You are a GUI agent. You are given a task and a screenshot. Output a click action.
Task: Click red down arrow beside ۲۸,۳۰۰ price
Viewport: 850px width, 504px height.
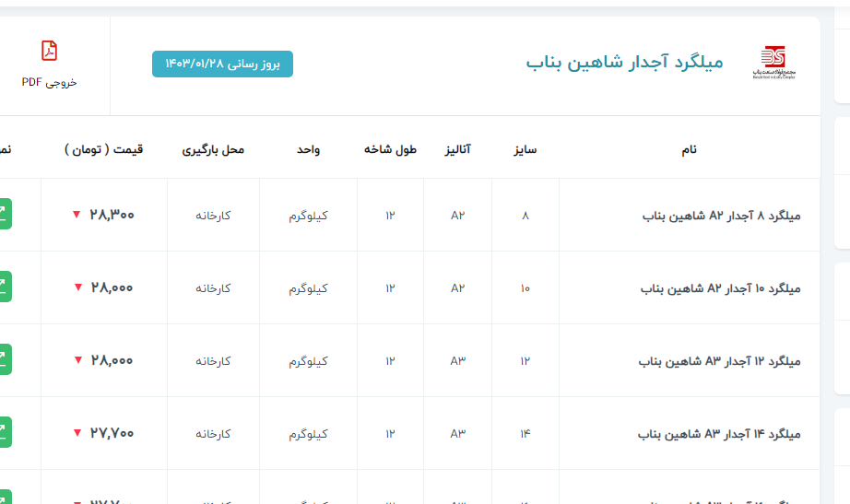(77, 215)
